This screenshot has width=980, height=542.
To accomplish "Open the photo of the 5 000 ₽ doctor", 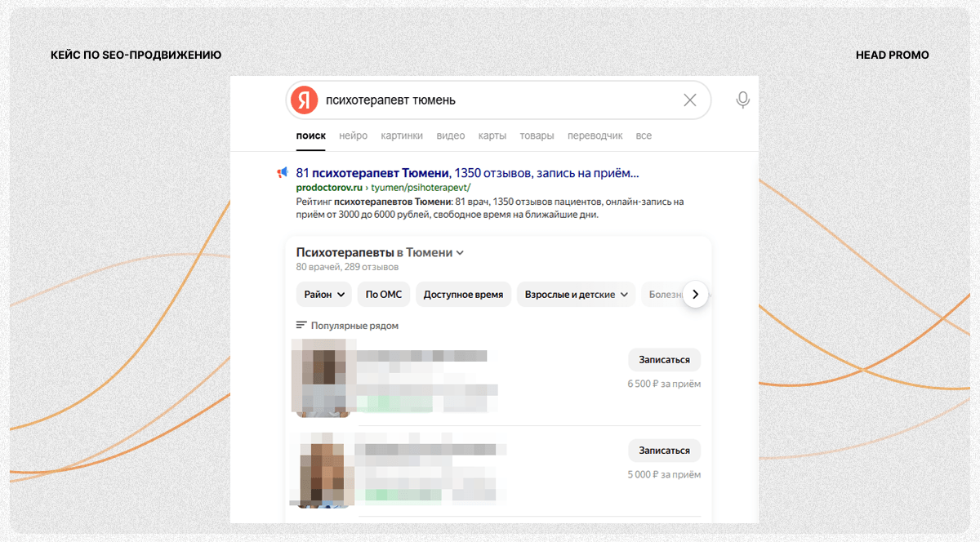I will [x=321, y=469].
